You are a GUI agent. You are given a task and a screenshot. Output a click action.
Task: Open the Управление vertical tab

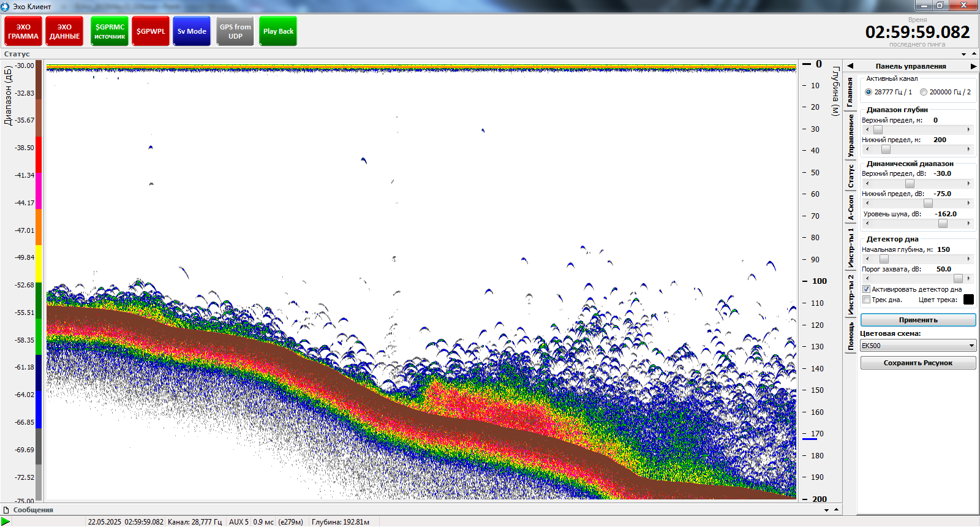pos(851,136)
